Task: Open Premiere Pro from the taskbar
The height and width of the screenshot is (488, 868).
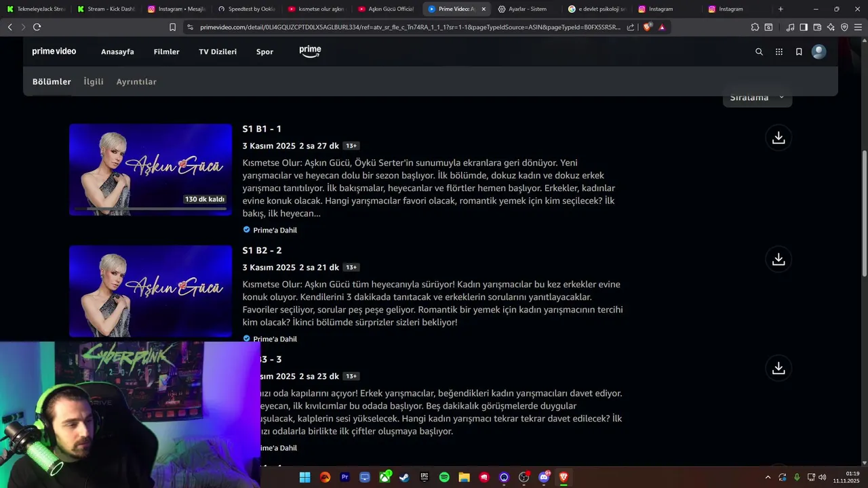Action: [344, 477]
